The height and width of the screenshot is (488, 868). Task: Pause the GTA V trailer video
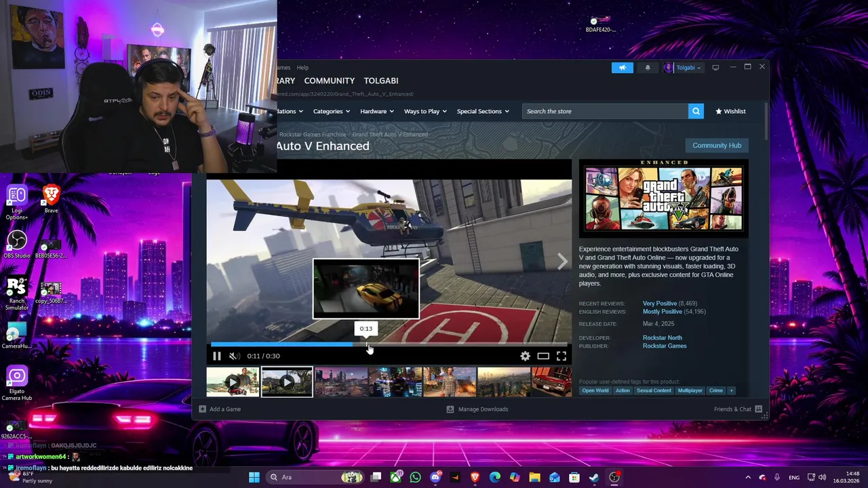tap(217, 356)
